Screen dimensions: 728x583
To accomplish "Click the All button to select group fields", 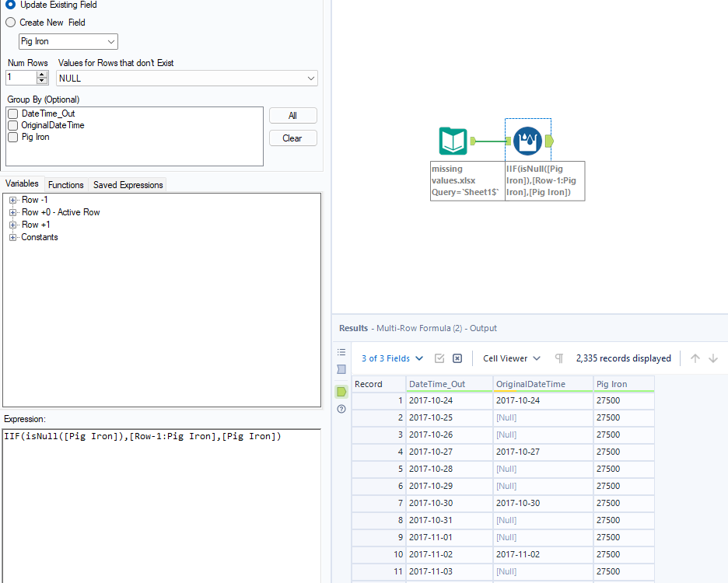I will [292, 115].
